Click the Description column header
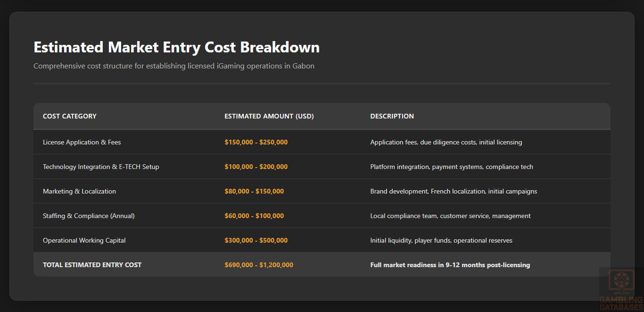Screen dimensions: 644x312 click(x=392, y=116)
